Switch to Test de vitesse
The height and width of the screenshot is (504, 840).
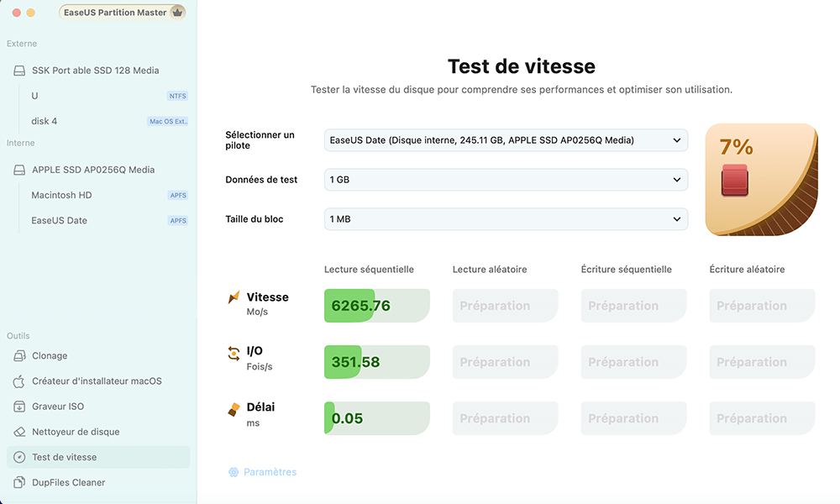98,458
